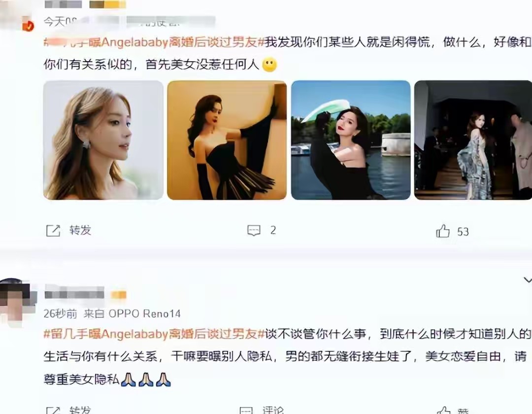The height and width of the screenshot is (414, 532).
Task: Open the Angelababy hashtag in first post
Action: pos(154,42)
